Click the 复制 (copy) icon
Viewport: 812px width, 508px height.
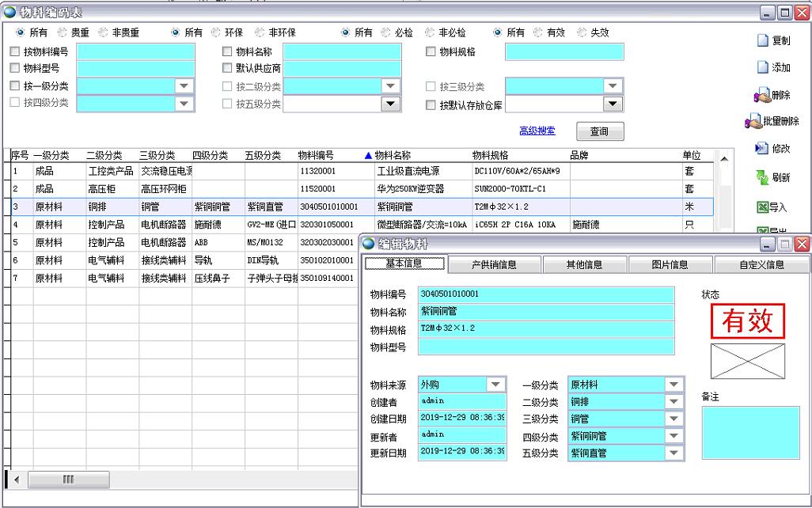pyautogui.click(x=763, y=41)
